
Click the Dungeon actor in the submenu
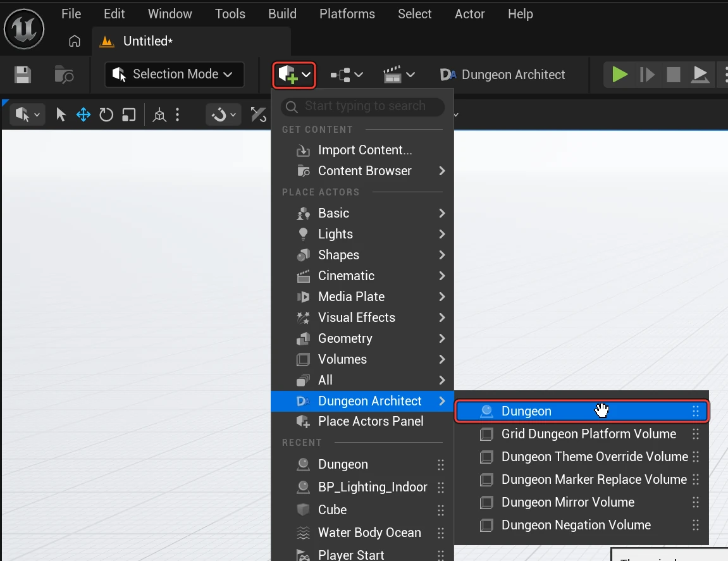(x=582, y=411)
